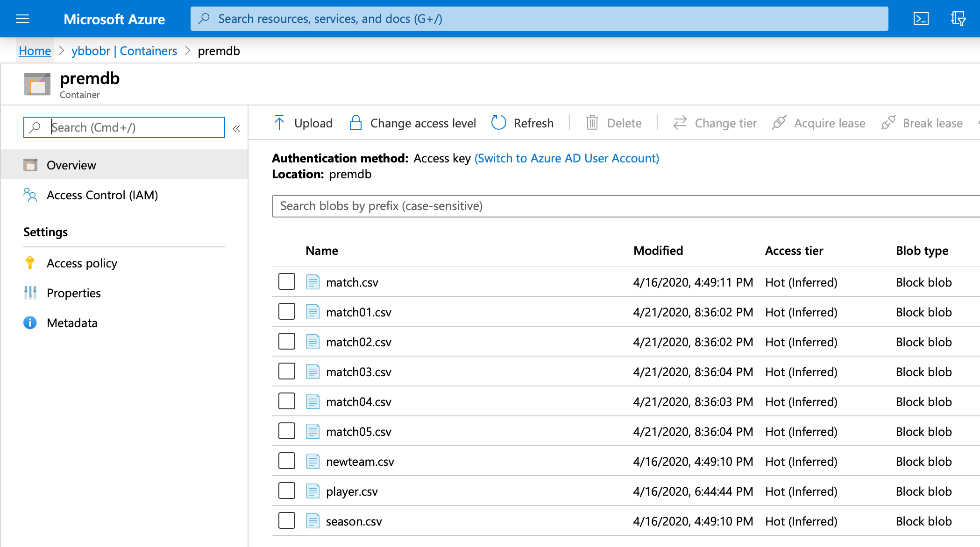Image resolution: width=980 pixels, height=547 pixels.
Task: Sort blobs by the Name column
Action: tap(321, 251)
